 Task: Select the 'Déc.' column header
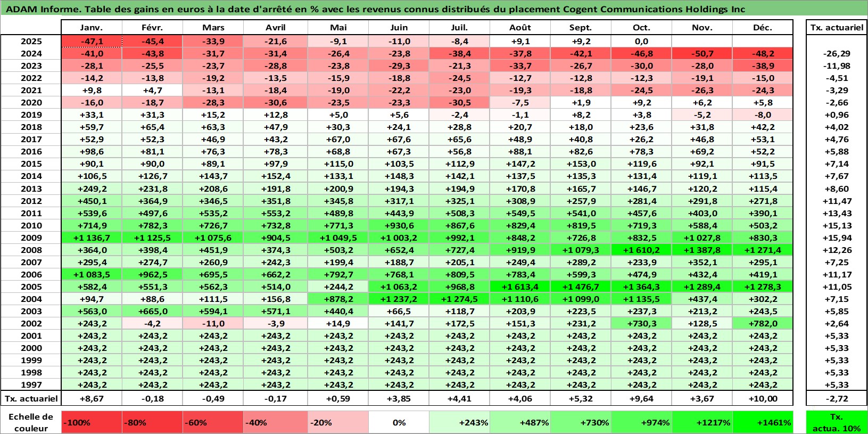coord(763,28)
